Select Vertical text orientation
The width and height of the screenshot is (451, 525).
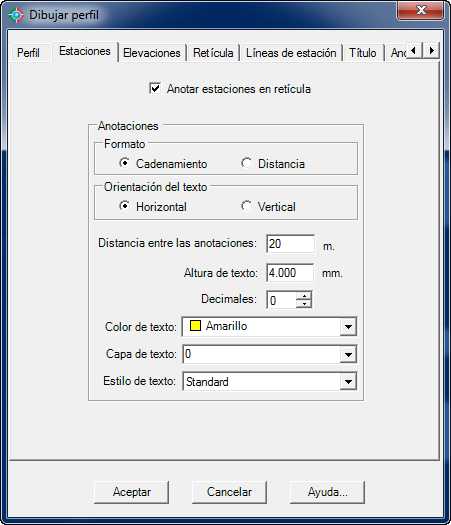tap(246, 206)
